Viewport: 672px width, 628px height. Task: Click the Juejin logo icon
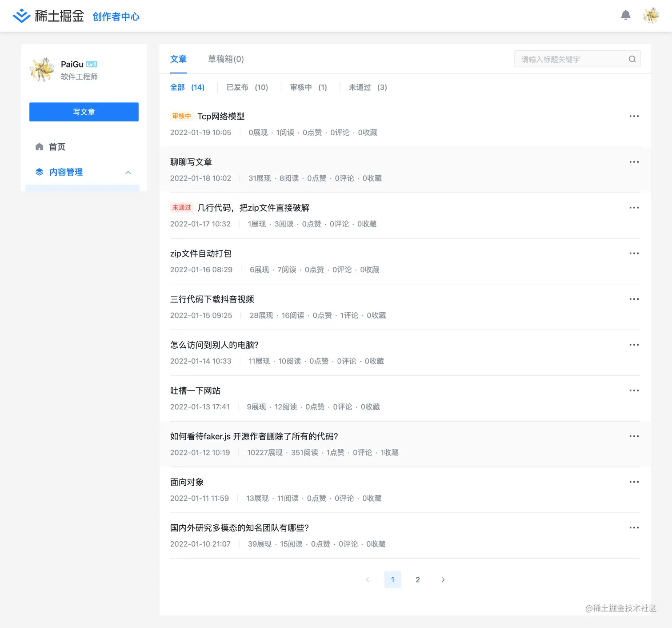coord(21,16)
